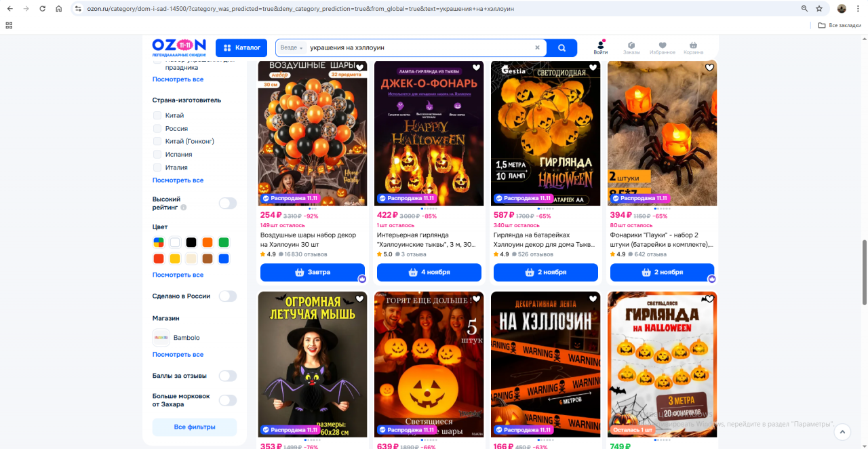Click the scroll-to-top arrow button

(842, 431)
